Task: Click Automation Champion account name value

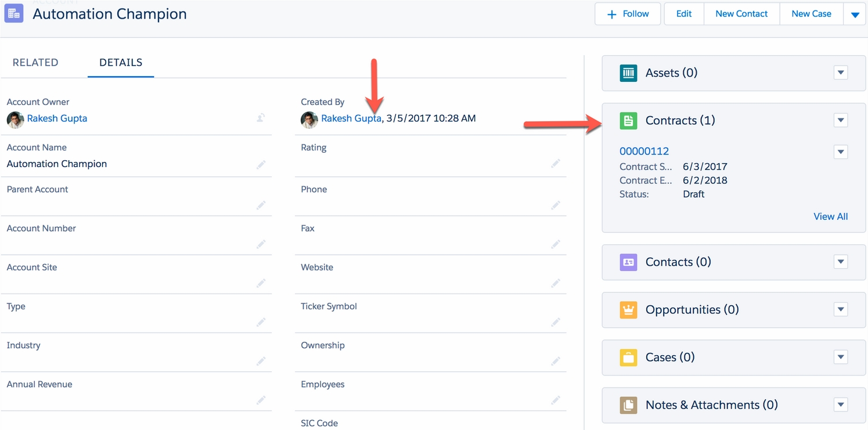Action: 57,164
